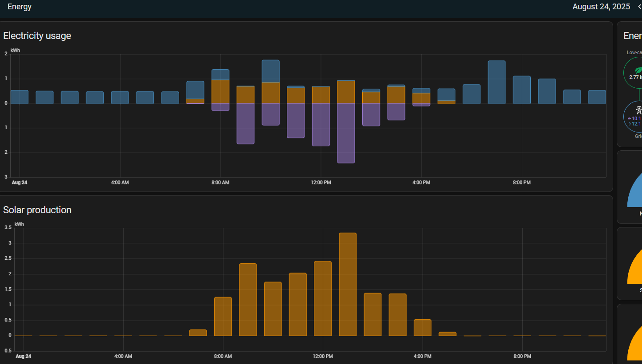
Task: Go to previous day with the chevron arrow
Action: point(639,7)
